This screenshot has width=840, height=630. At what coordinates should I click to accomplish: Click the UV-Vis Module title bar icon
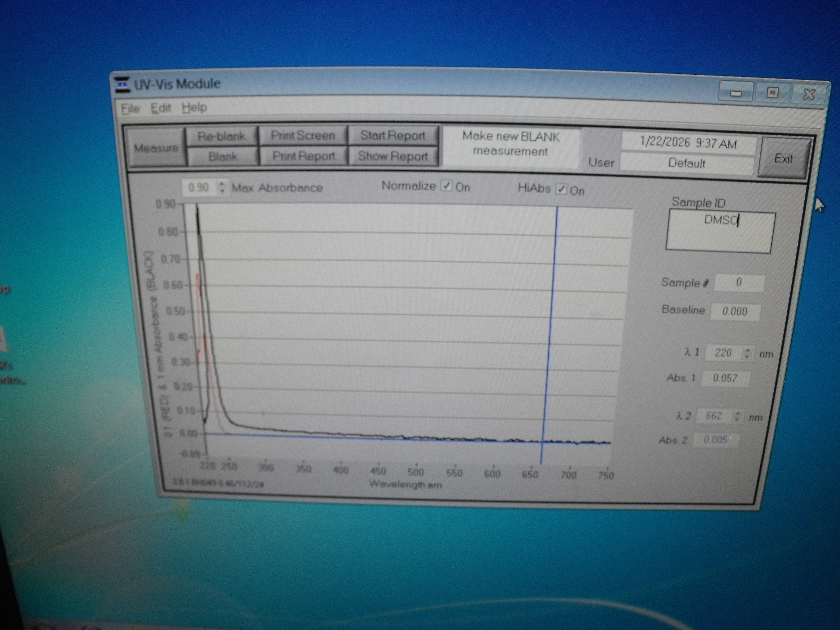click(122, 84)
